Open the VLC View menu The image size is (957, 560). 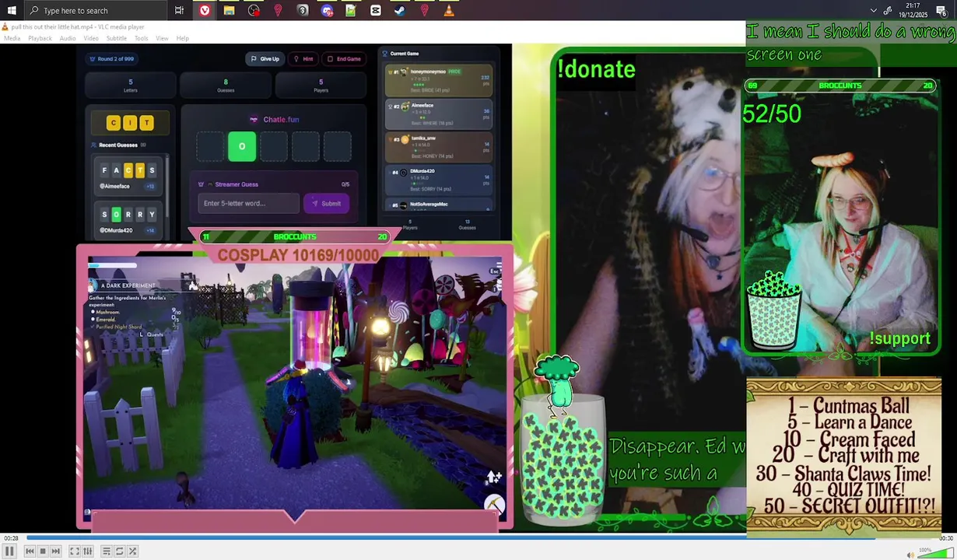[162, 38]
